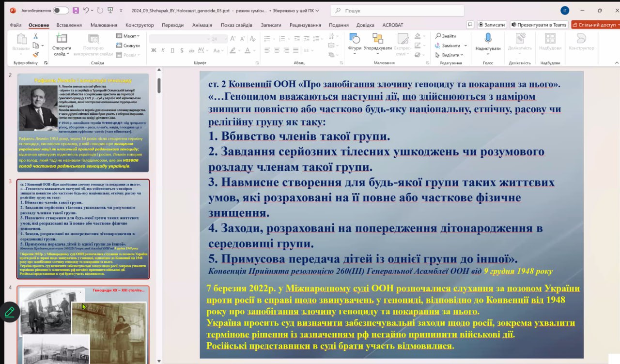Open the Анімація tab
Image resolution: width=620 pixels, height=364 pixels.
pos(202,25)
